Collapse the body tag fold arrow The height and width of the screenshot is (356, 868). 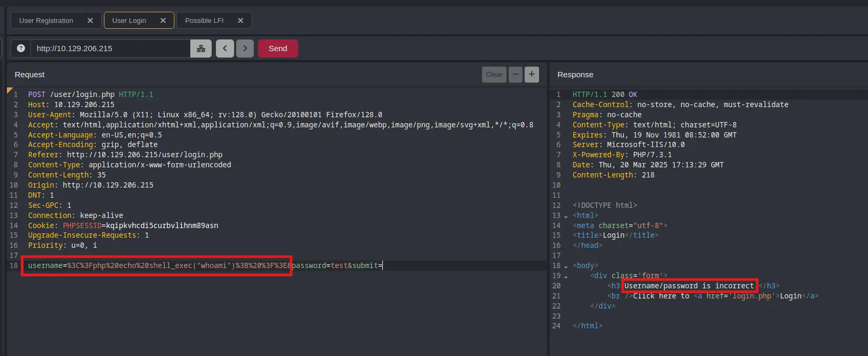(x=566, y=266)
